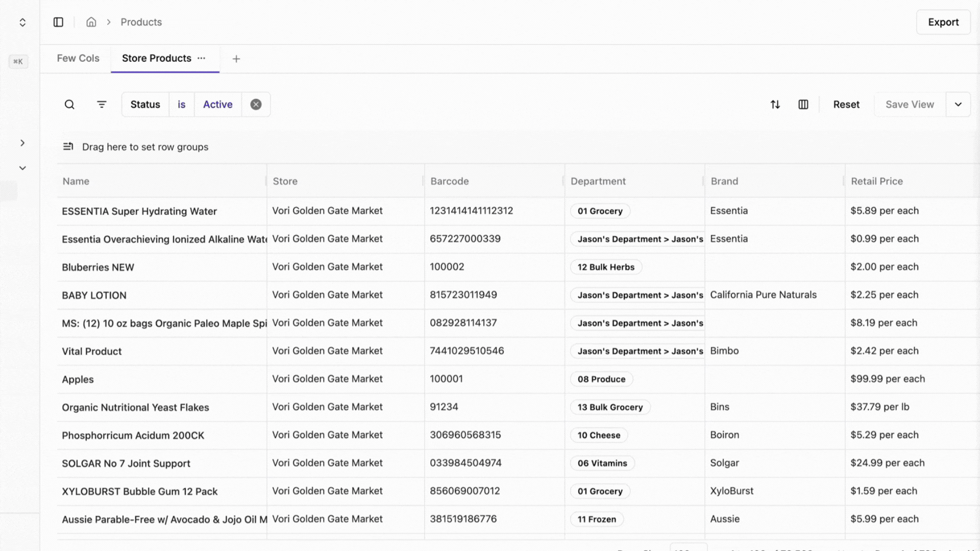Click Phosphorricum Acidum 200CK name

pyautogui.click(x=133, y=436)
